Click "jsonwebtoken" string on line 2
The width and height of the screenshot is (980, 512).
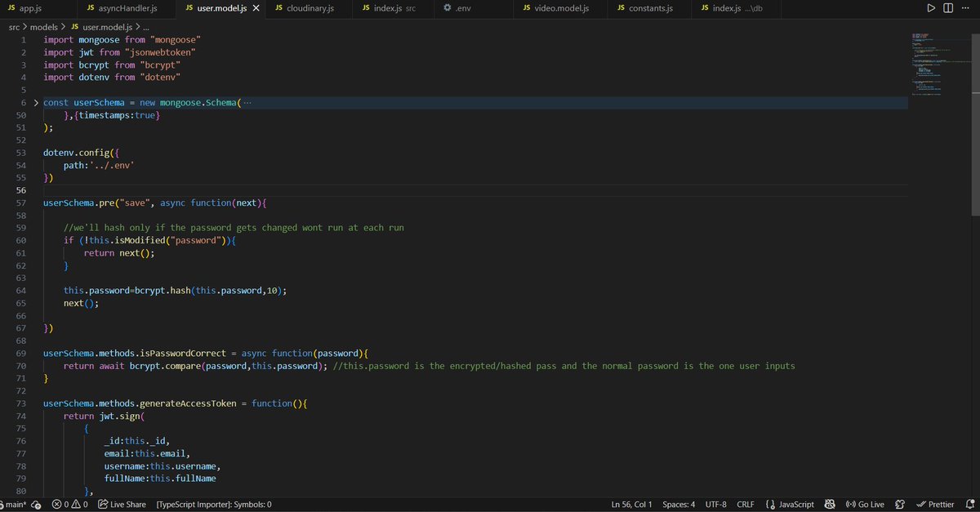click(x=160, y=52)
